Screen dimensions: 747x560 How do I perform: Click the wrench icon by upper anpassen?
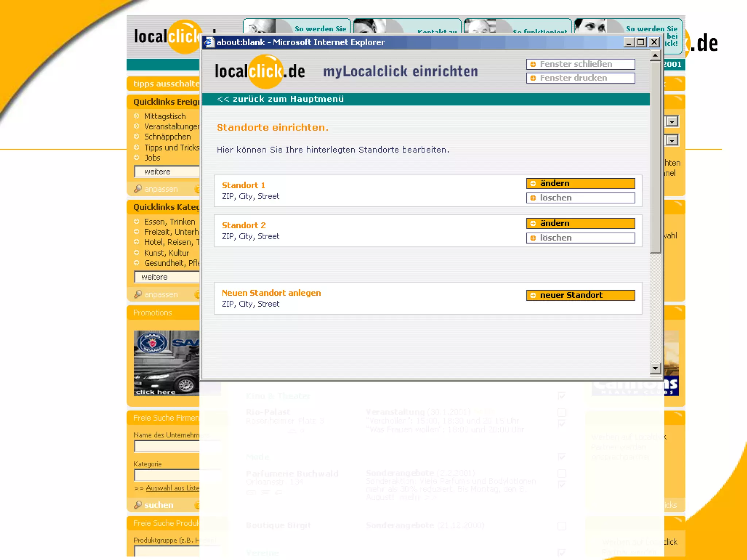[138, 189]
